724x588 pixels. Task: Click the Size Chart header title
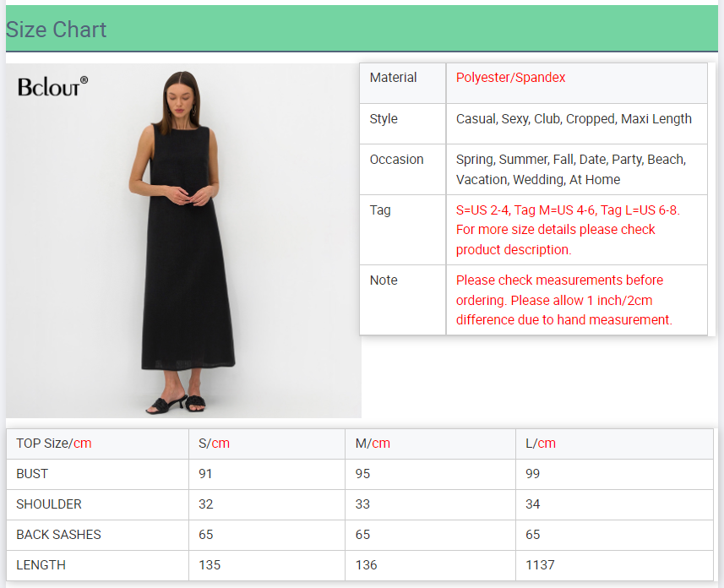tap(57, 30)
